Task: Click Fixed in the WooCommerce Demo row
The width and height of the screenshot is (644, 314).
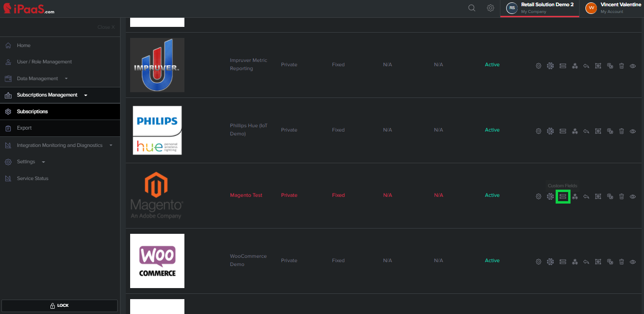Action: click(x=338, y=261)
